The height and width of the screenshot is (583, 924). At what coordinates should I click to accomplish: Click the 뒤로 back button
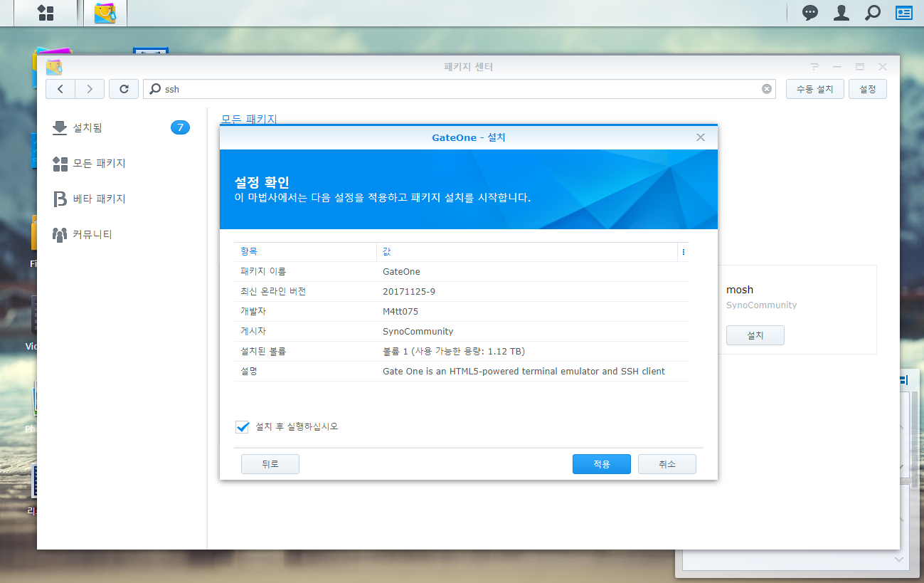(x=270, y=464)
